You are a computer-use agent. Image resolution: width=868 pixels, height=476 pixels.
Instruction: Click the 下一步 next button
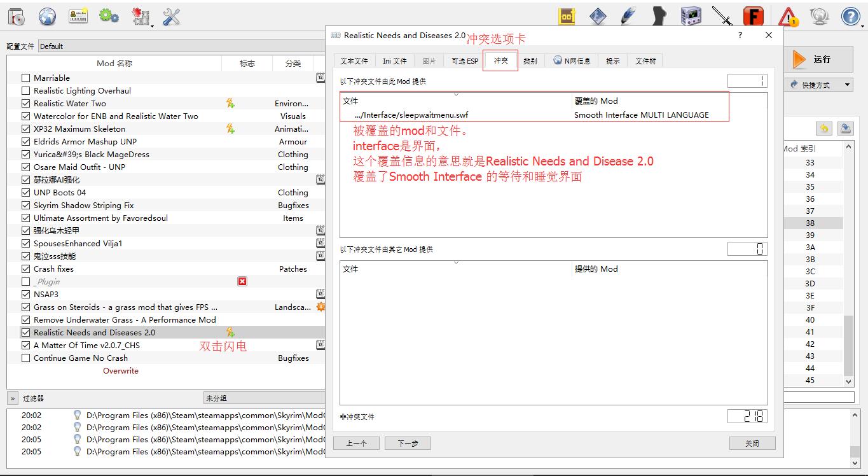pyautogui.click(x=408, y=443)
